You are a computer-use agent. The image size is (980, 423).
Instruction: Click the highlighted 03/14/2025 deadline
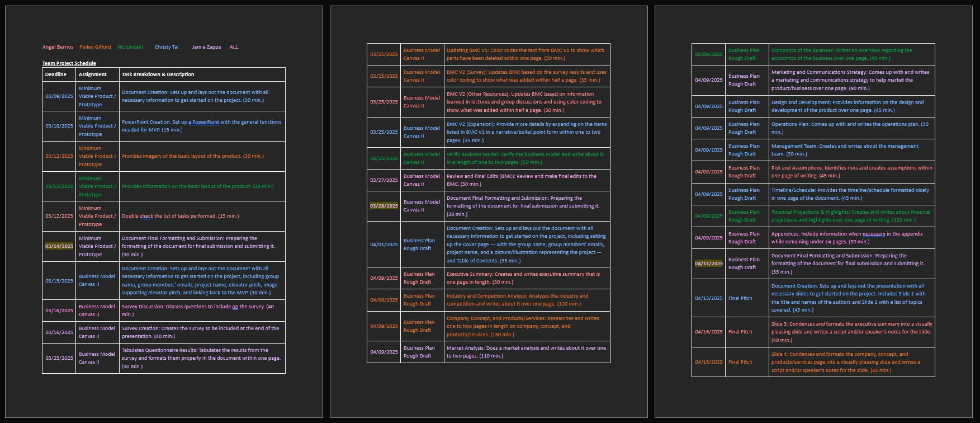(59, 246)
